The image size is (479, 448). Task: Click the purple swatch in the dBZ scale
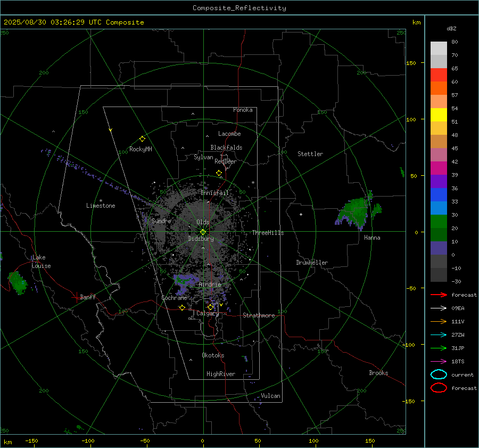[x=439, y=181]
